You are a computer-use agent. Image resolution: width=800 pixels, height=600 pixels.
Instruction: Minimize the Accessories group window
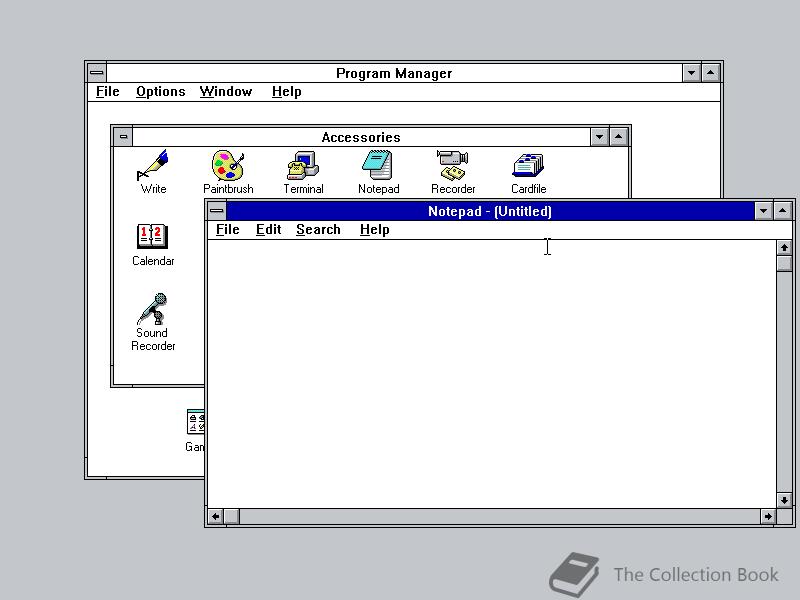tap(599, 137)
